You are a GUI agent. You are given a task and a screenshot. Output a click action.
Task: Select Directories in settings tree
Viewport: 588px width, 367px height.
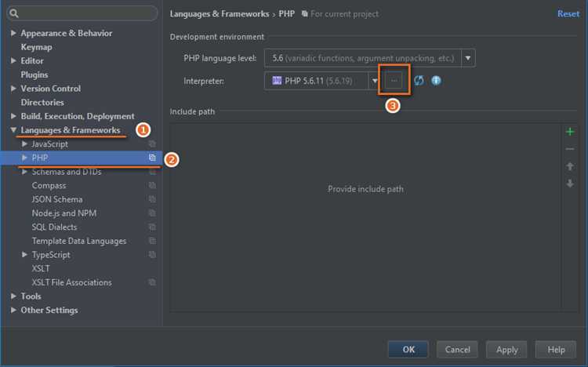tap(42, 103)
